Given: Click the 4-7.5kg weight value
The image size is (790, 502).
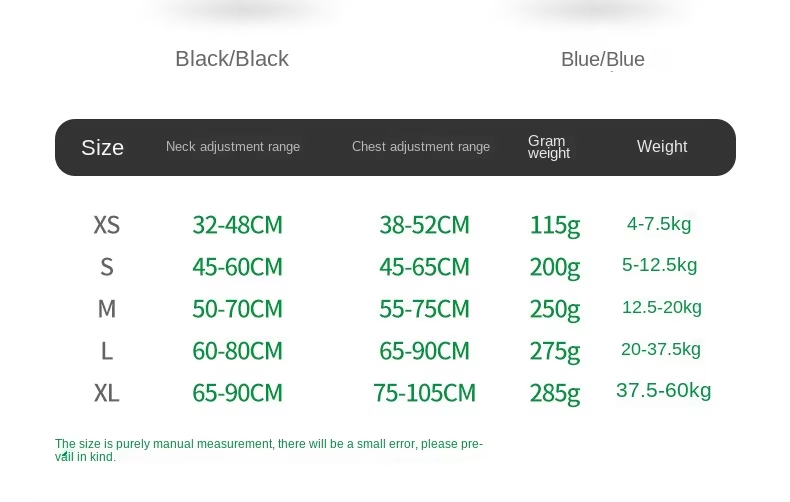Looking at the screenshot, I should [659, 224].
